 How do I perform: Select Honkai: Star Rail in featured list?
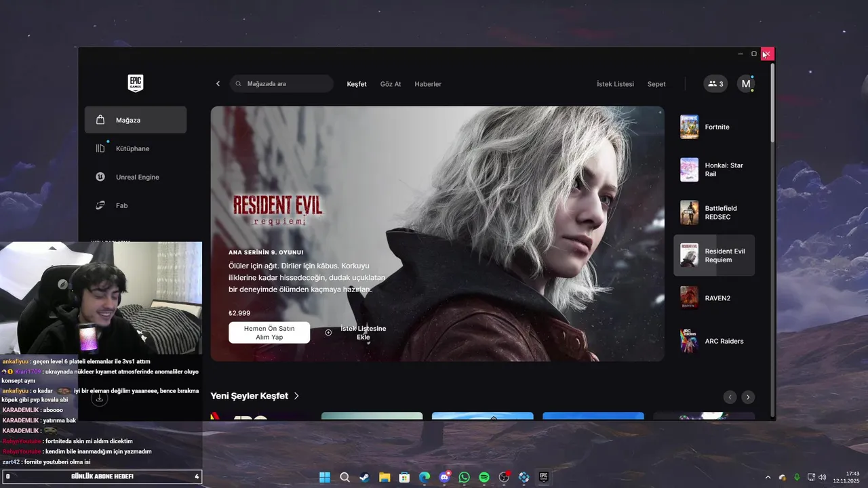tap(714, 169)
